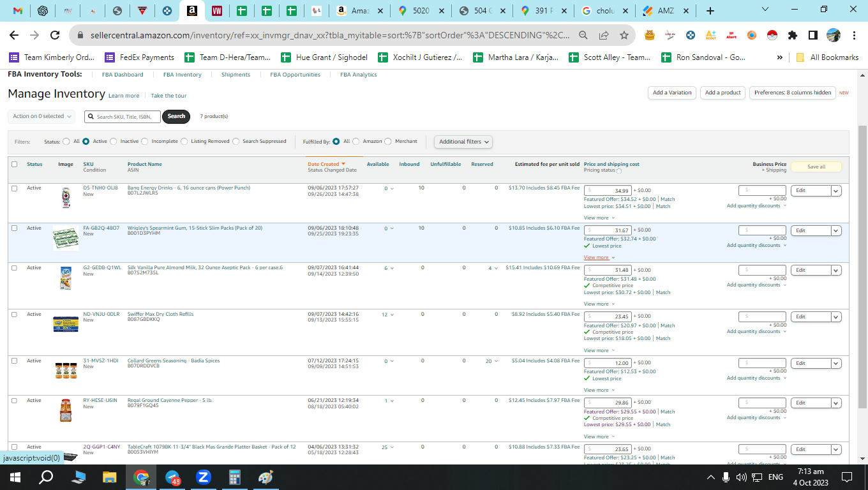This screenshot has height=490, width=868.
Task: Filter Fulfilled By Merchant
Action: click(x=388, y=142)
